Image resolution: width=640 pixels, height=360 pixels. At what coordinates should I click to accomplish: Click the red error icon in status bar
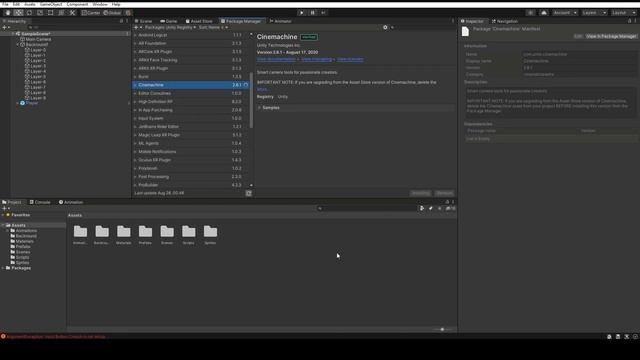3,337
